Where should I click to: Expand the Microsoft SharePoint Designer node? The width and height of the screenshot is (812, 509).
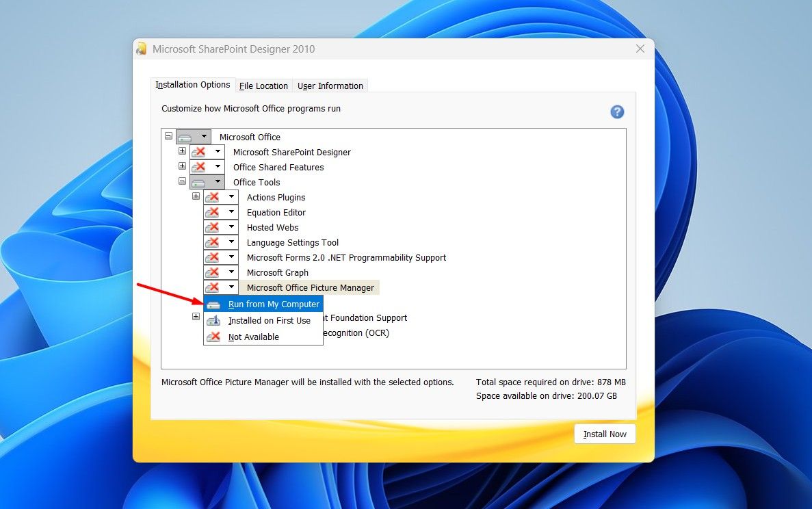182,151
